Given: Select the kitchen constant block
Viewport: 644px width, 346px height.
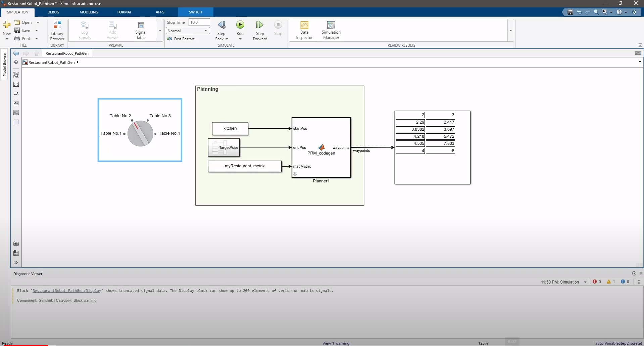Looking at the screenshot, I should (x=230, y=128).
